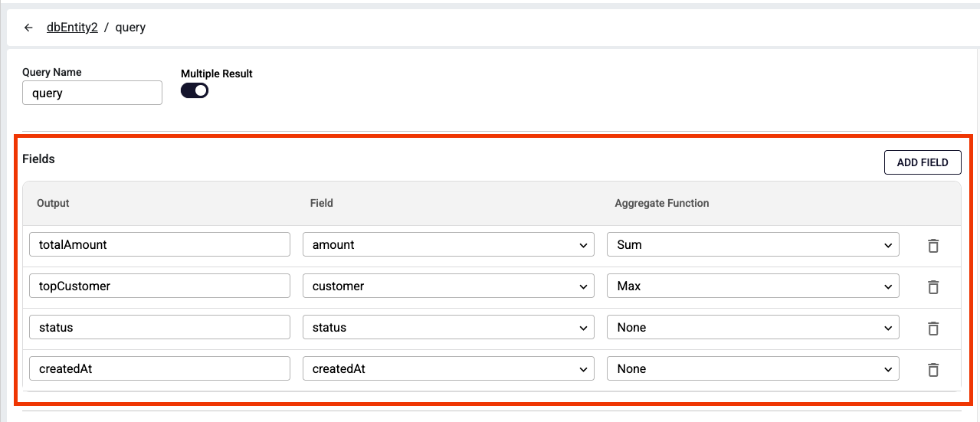Screen dimensions: 980x422
Task: Expand the Max aggregate function dropdown
Action: (752, 286)
